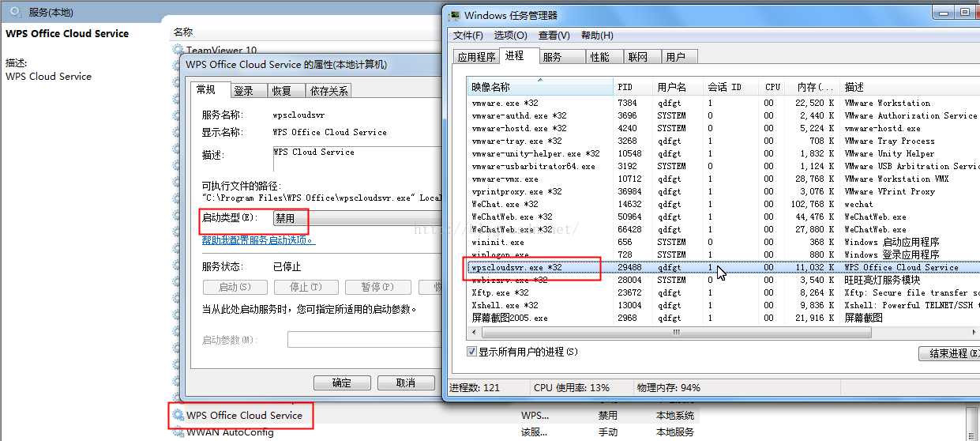Click the Task Manager title bar icon
Viewport: 980px width, 441px height.
coord(454,15)
